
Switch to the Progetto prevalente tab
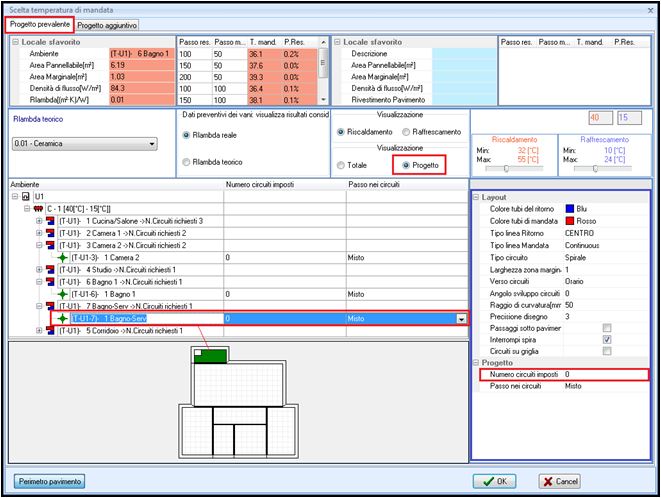(38, 24)
